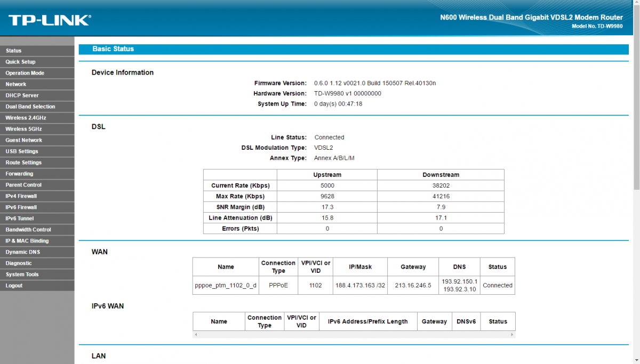Click DNS entry 193.92.150.1
The height and width of the screenshot is (364, 640).
460,281
